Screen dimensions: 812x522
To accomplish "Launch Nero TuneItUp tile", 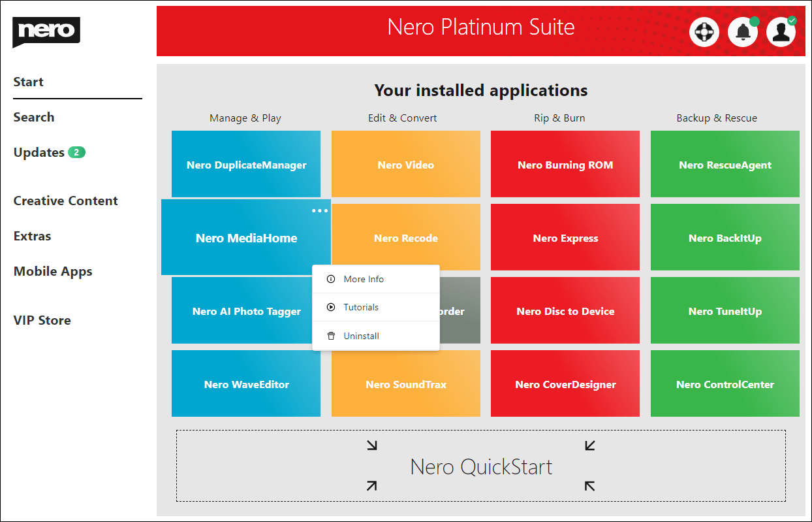I will (725, 310).
